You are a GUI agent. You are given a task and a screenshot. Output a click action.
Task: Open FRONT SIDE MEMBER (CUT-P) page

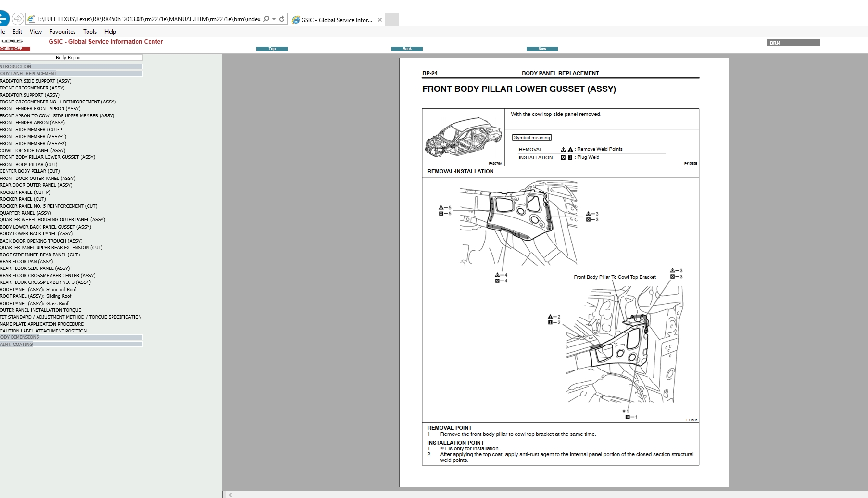point(32,130)
